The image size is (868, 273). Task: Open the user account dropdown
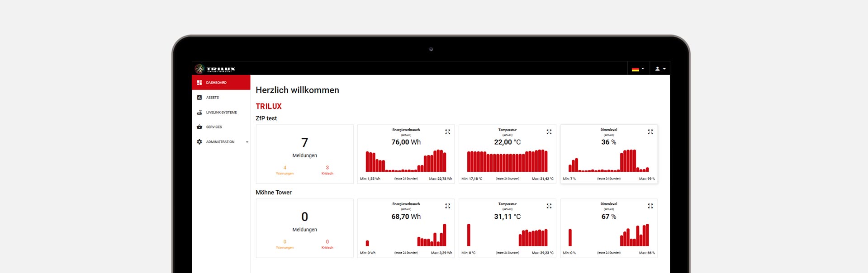(x=660, y=69)
